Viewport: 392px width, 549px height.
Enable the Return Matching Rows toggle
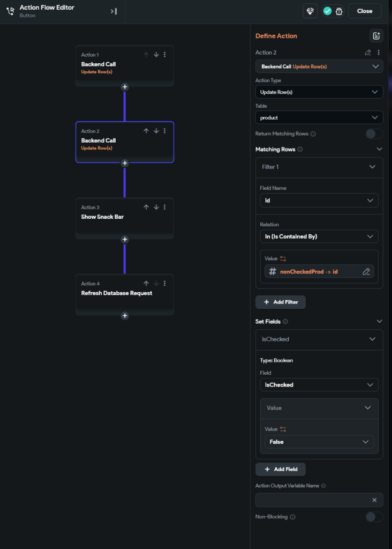point(374,133)
